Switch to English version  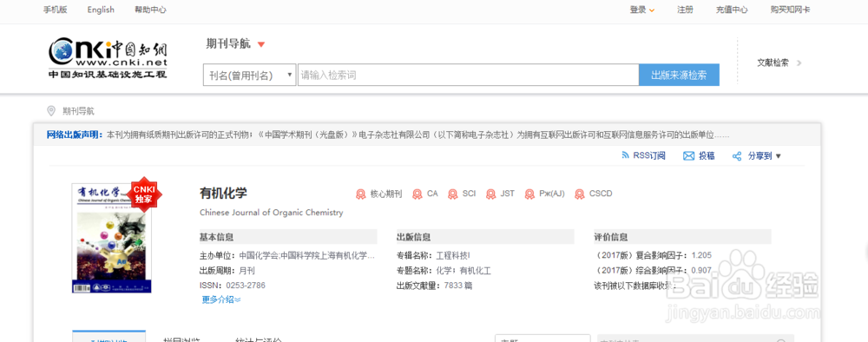tap(101, 10)
